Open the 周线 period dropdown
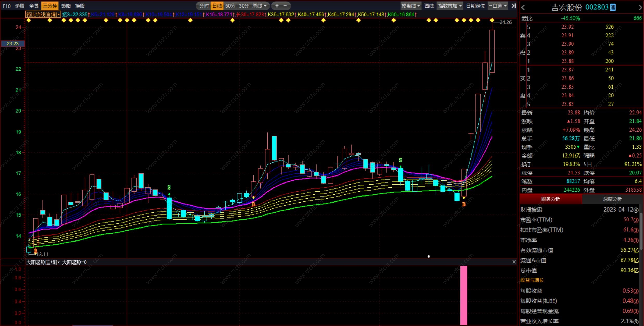This screenshot has height=326, width=644. point(260,6)
